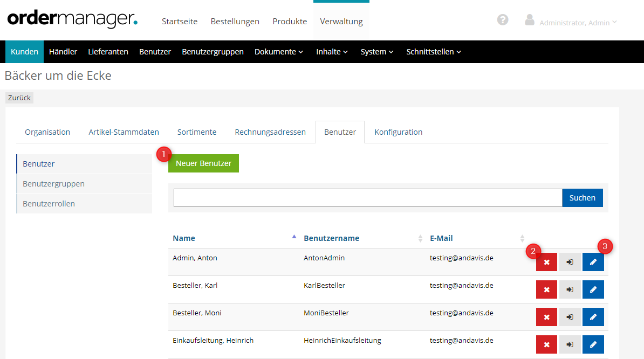Switch to the Konfiguration tab

point(398,132)
